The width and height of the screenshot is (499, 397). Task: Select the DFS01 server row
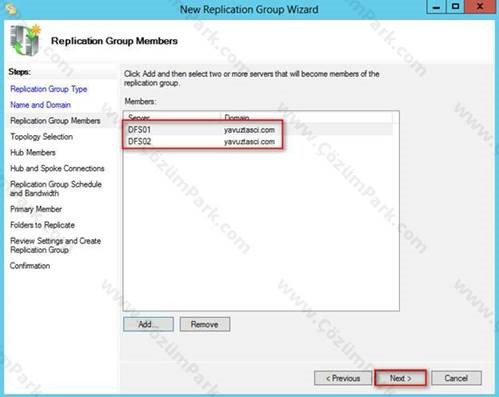coord(258,130)
